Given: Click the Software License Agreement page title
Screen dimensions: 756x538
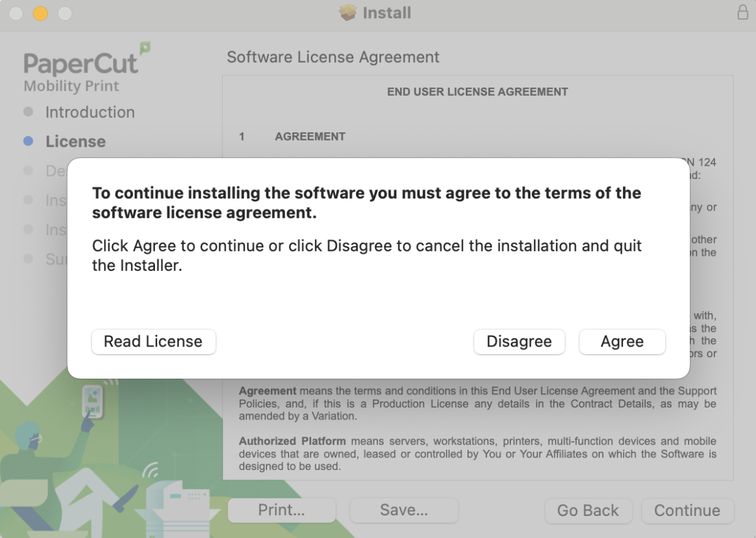Looking at the screenshot, I should 333,57.
